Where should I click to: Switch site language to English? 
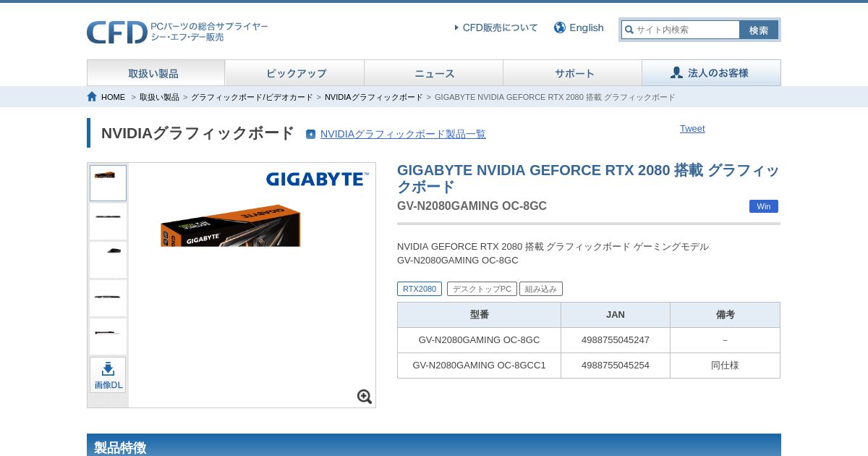click(x=586, y=28)
